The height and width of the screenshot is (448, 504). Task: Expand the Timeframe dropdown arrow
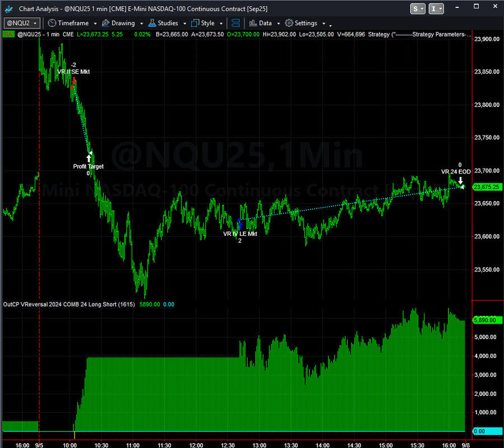pos(95,24)
